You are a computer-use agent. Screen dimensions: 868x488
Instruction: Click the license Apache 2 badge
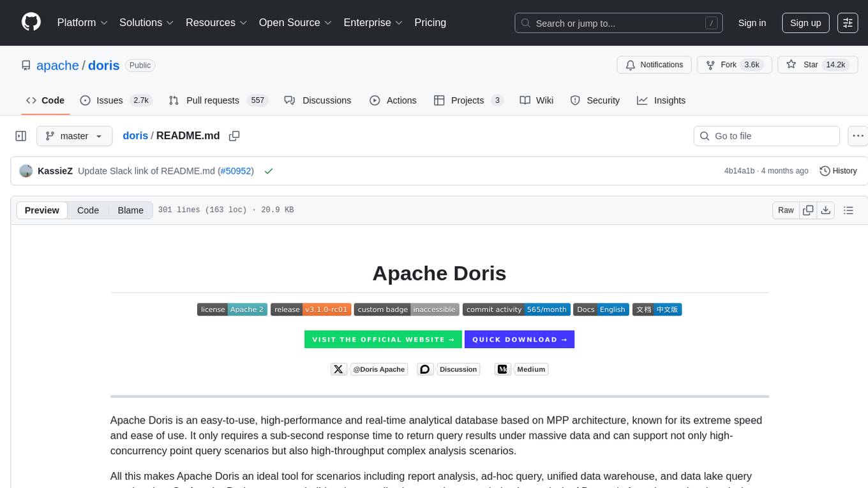(232, 310)
